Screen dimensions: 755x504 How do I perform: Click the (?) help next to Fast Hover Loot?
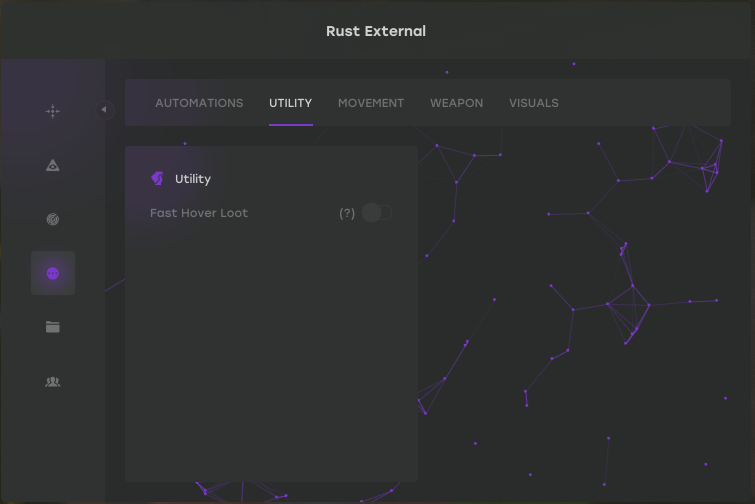tap(347, 213)
